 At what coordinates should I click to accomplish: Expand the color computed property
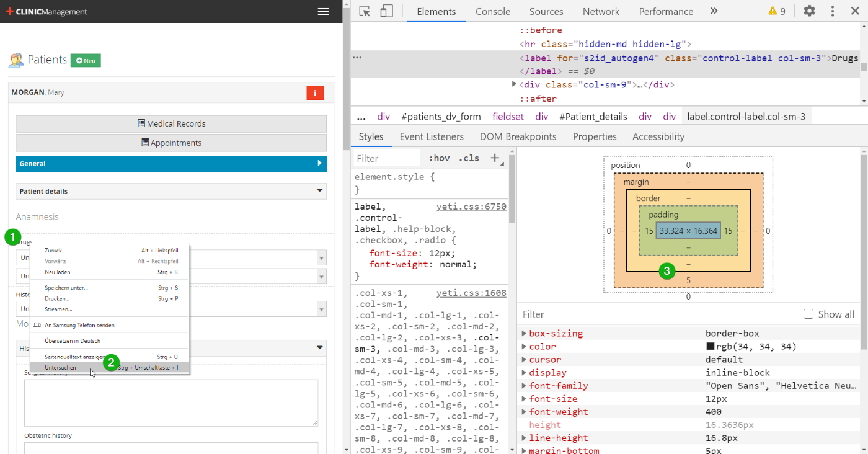525,347
